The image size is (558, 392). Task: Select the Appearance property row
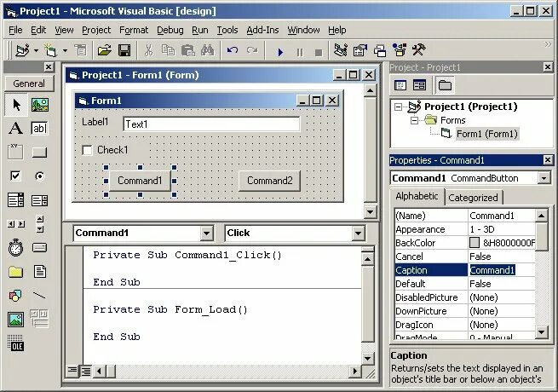(465, 229)
